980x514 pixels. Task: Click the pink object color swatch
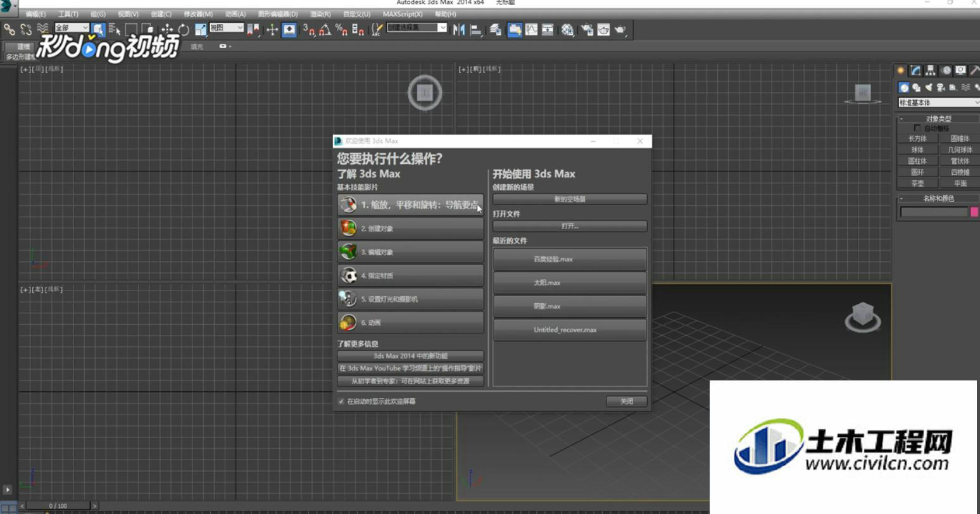[974, 212]
